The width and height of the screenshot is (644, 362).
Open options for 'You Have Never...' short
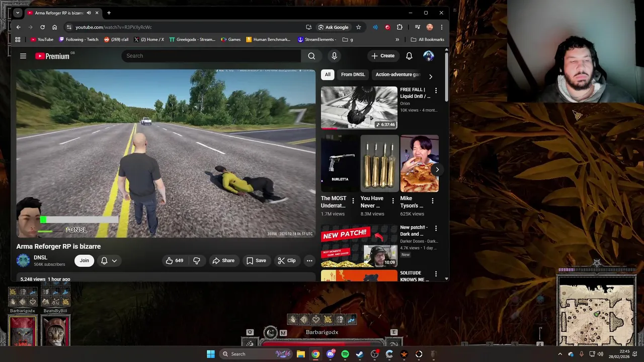pos(393,201)
